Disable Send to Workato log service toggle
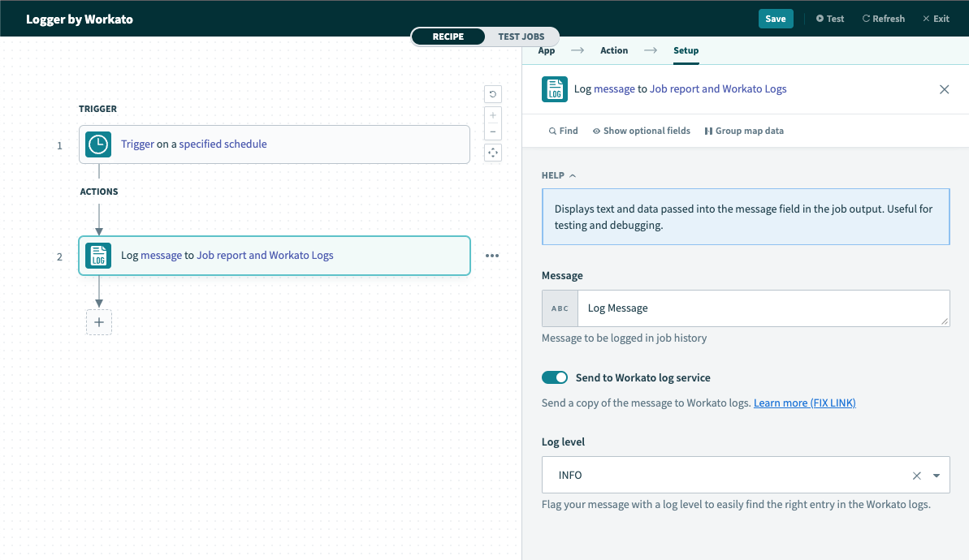 click(555, 377)
